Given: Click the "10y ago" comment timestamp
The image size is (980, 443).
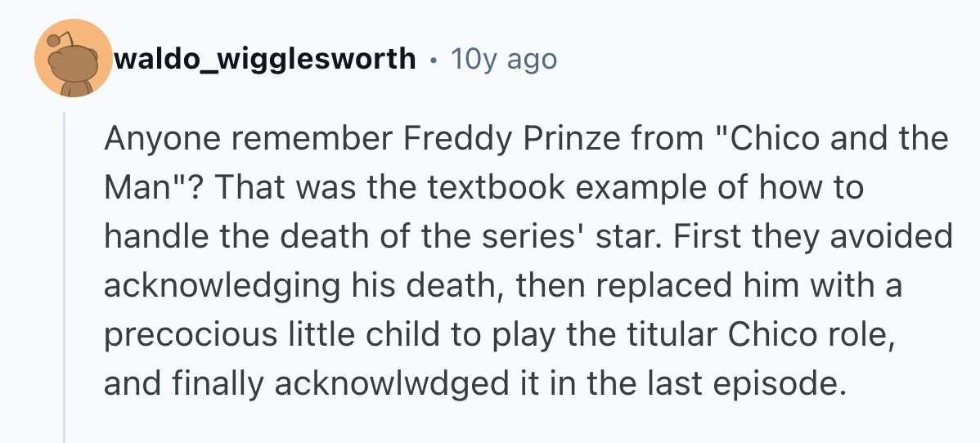Looking at the screenshot, I should pyautogui.click(x=503, y=60).
